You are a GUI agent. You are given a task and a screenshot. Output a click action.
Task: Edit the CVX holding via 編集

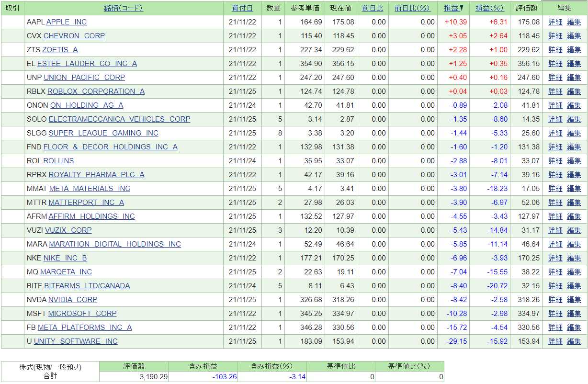pyautogui.click(x=574, y=36)
